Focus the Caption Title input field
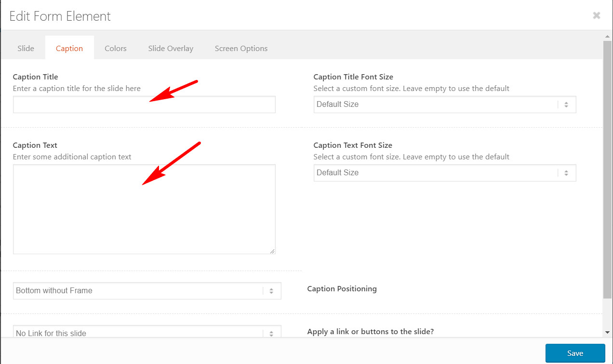Image resolution: width=613 pixels, height=364 pixels. click(144, 104)
